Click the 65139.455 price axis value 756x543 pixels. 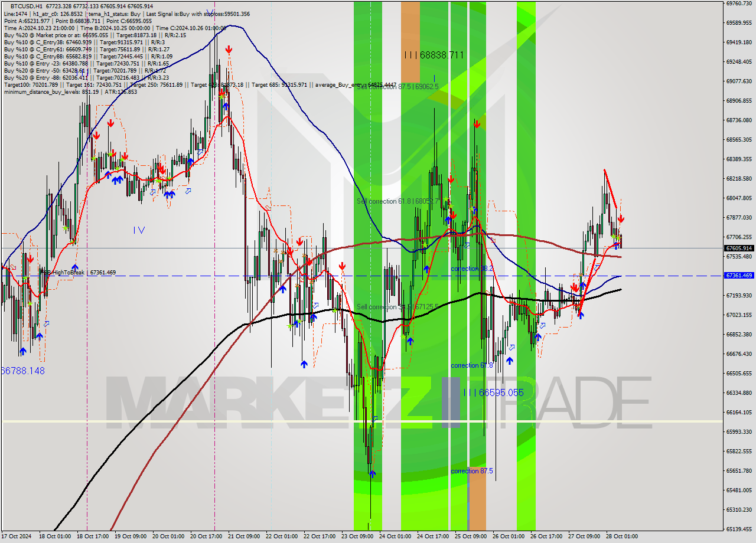point(739,529)
